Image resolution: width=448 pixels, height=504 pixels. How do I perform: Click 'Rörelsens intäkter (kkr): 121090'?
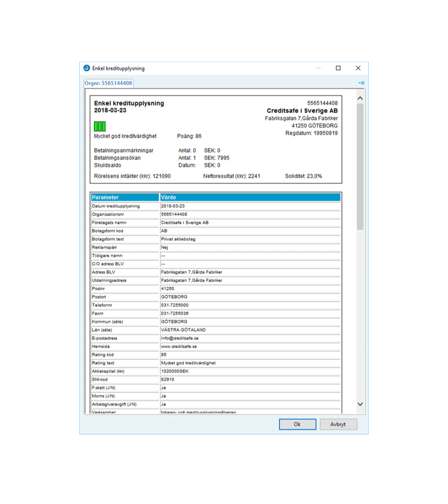133,176
